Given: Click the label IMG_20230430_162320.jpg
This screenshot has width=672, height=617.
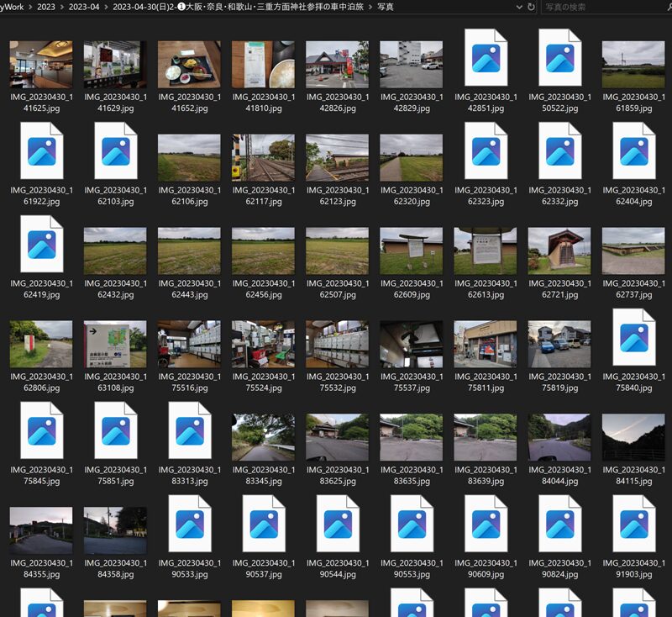Looking at the screenshot, I should pyautogui.click(x=412, y=196).
